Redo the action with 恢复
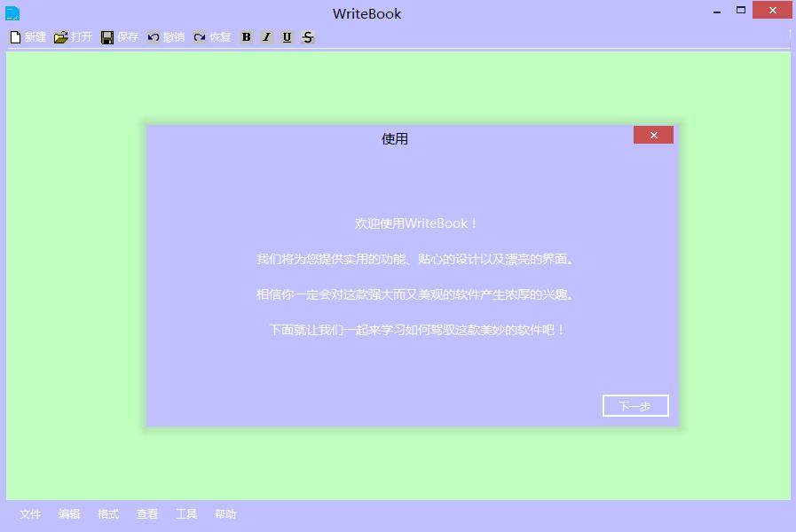This screenshot has height=532, width=796. tap(200, 37)
